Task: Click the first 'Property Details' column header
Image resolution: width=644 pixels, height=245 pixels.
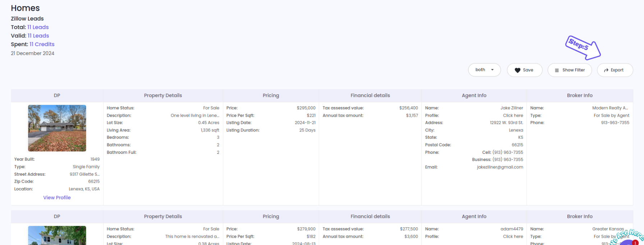Action: (x=163, y=95)
